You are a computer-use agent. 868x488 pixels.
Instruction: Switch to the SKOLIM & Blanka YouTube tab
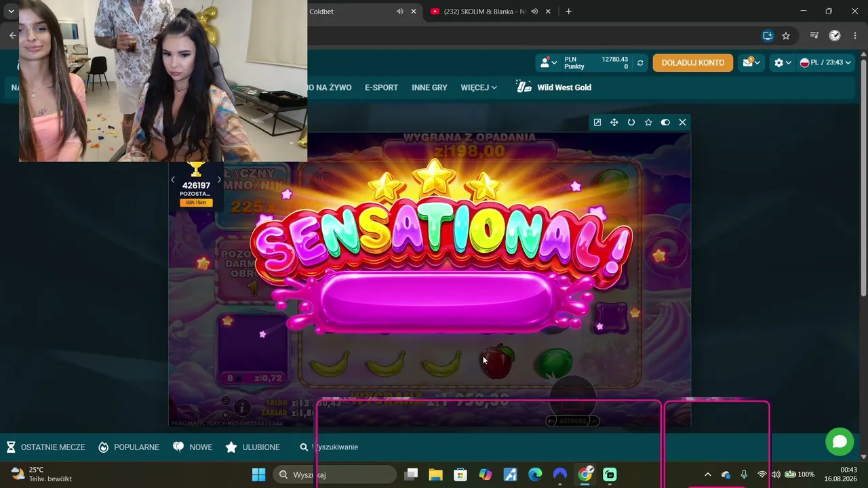484,12
